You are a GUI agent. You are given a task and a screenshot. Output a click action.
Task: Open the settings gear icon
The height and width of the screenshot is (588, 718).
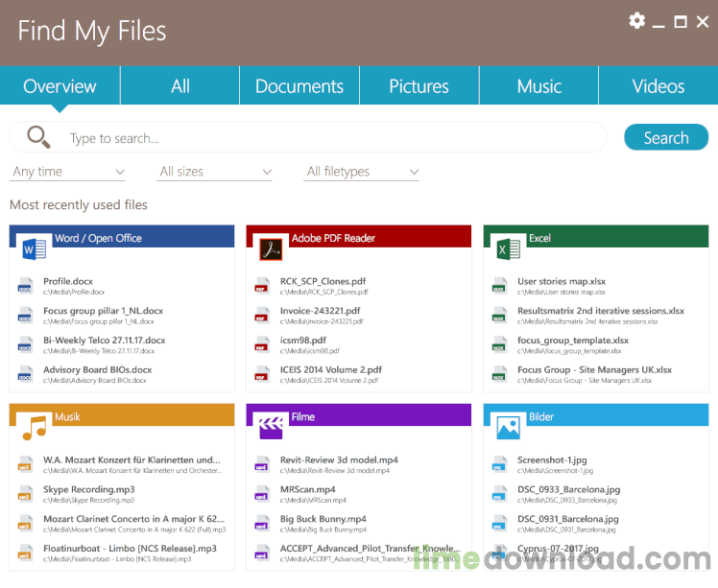pos(637,21)
